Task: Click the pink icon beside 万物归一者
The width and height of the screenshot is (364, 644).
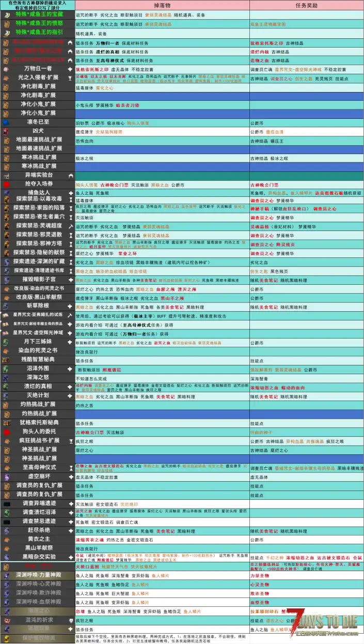Action: (6, 68)
